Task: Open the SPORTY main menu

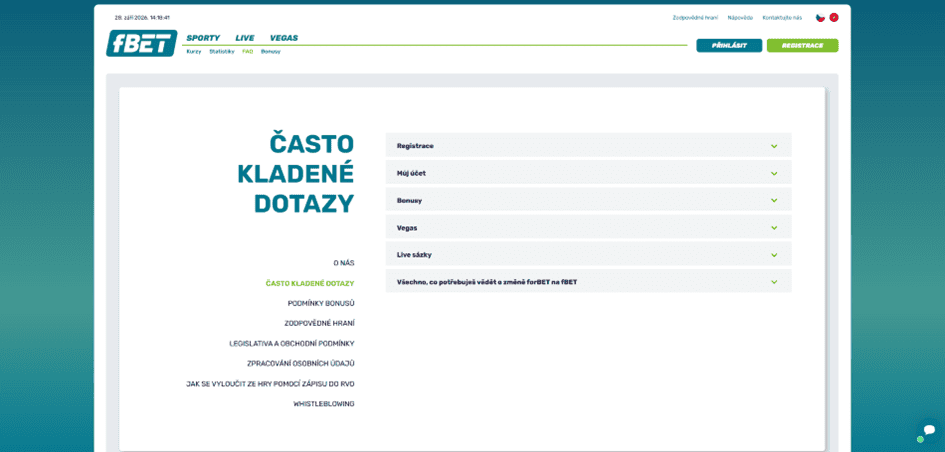Action: tap(203, 38)
